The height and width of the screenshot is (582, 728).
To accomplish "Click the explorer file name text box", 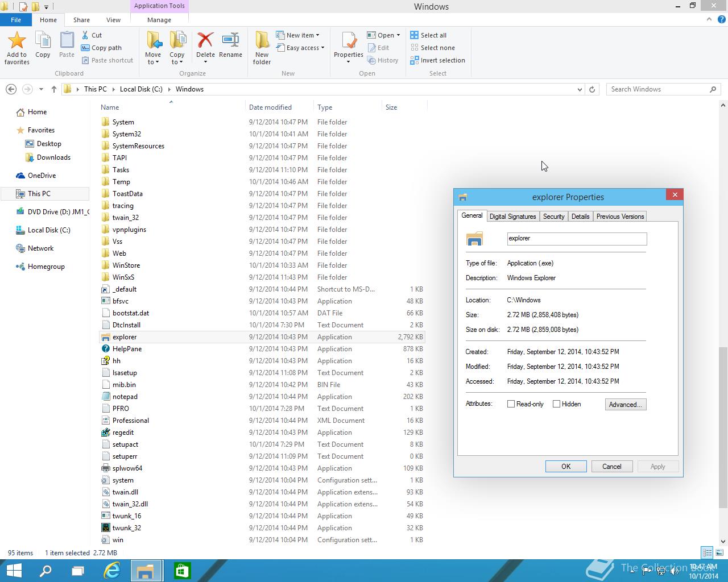I will click(577, 239).
